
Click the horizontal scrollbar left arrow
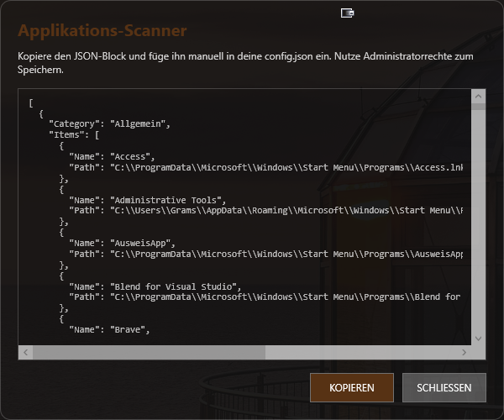tap(26, 353)
